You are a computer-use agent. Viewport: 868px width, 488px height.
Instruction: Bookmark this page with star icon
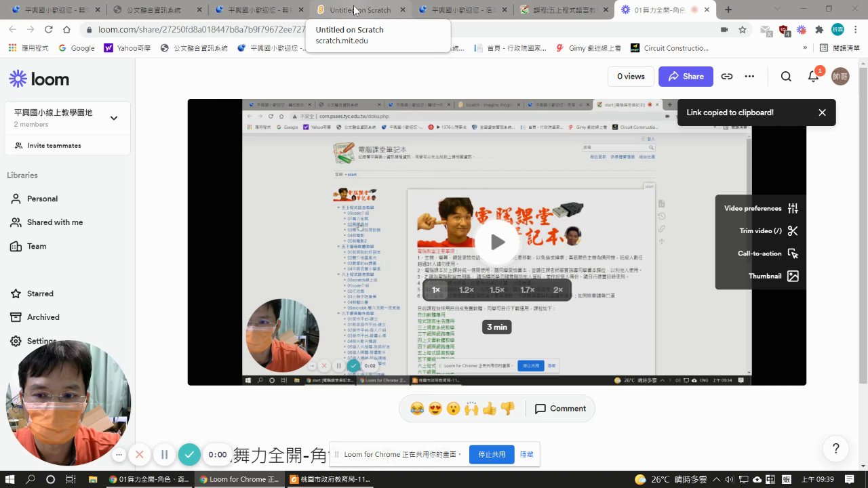[743, 30]
